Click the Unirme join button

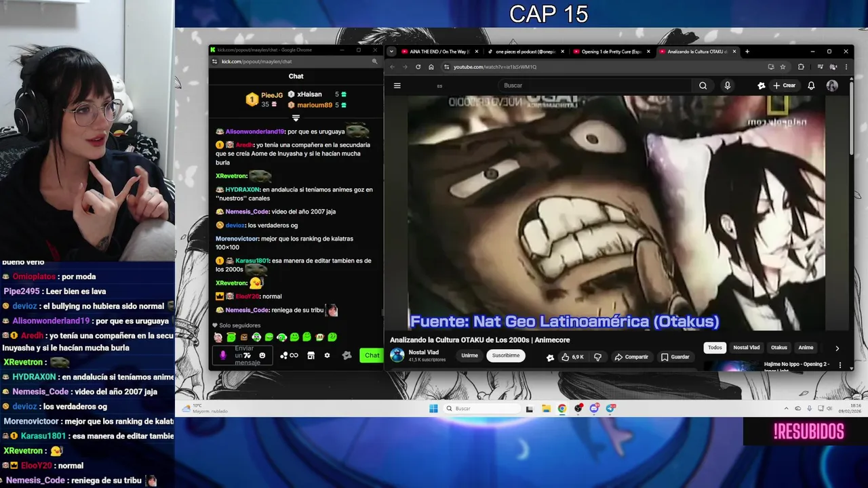click(x=469, y=355)
